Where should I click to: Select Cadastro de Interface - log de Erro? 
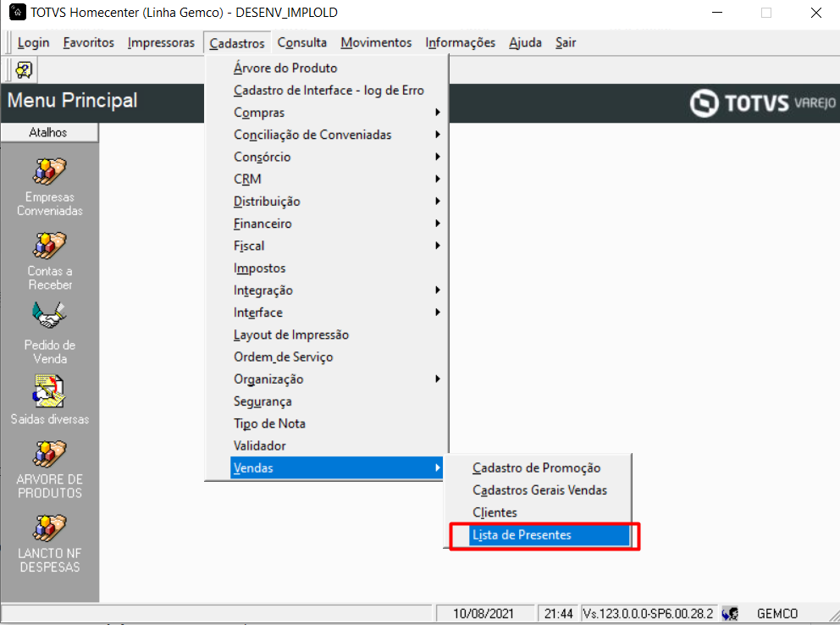tap(337, 91)
